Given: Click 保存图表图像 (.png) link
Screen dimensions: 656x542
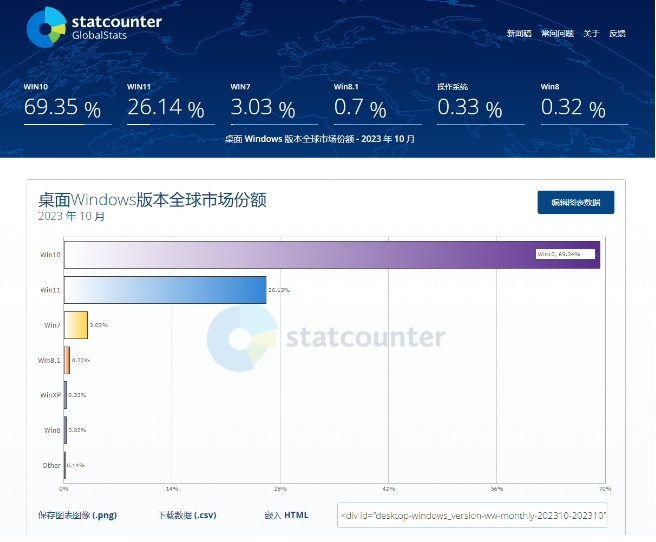Looking at the screenshot, I should coord(77,515).
